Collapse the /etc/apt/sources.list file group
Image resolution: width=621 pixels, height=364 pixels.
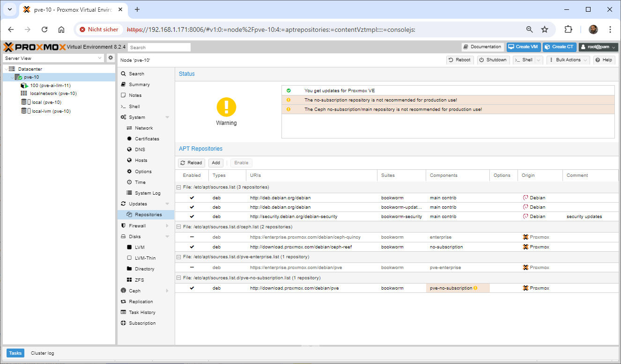(178, 187)
